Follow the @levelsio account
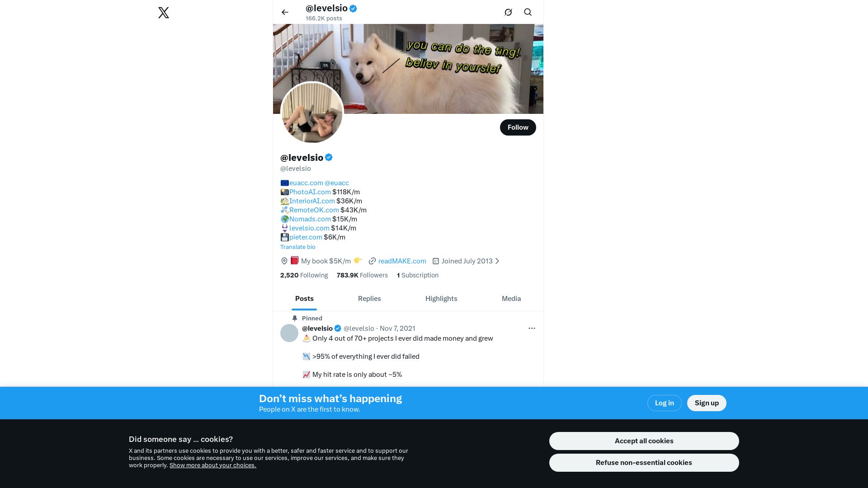This screenshot has height=488, width=868. [518, 127]
